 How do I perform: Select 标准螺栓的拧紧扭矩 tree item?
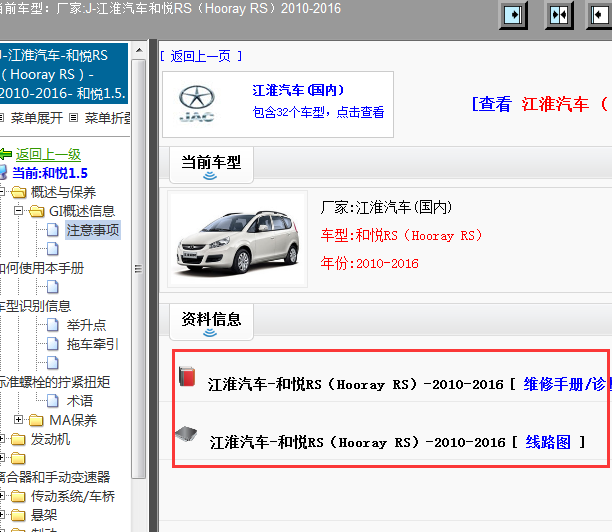coord(55,382)
